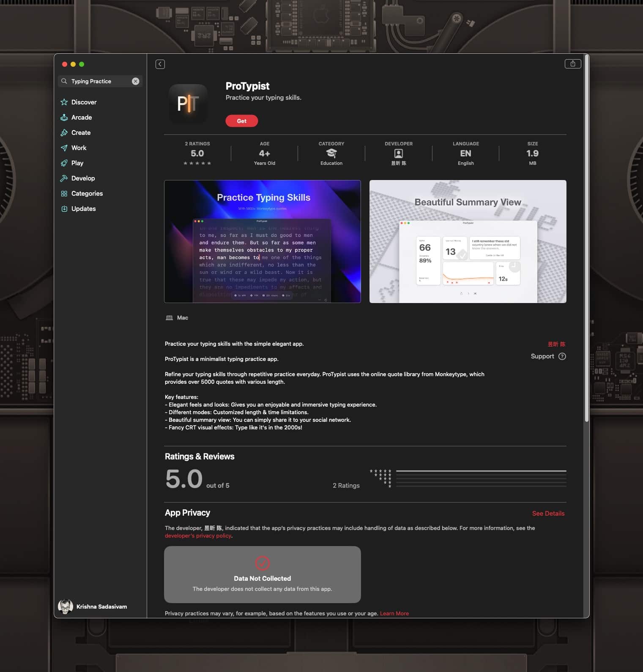Viewport: 643px width, 672px height.
Task: Open the Work section
Action: 79,148
